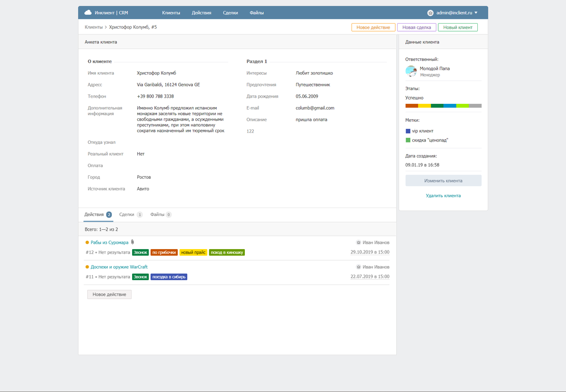Click the orange status dot of Рабы из Суромара
Viewport: 566px width, 392px height.
[x=87, y=242]
